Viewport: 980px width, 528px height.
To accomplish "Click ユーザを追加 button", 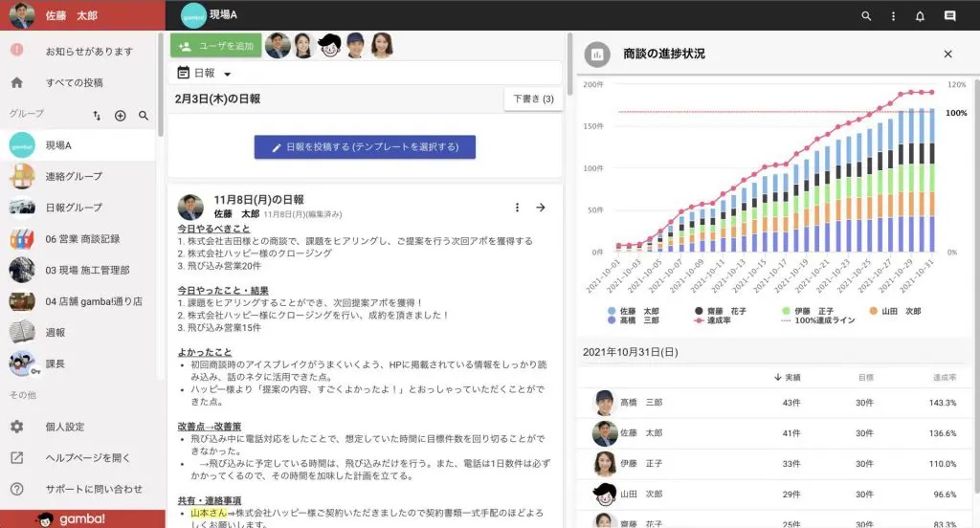I will point(216,46).
